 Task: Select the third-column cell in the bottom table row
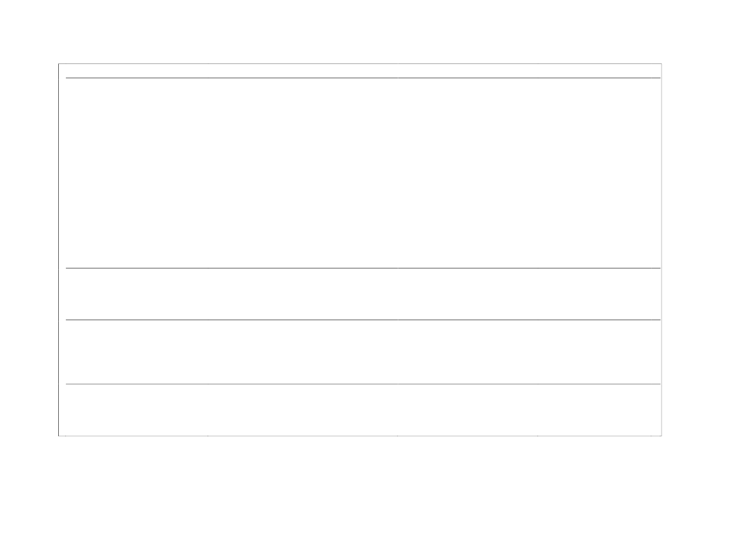pyautogui.click(x=467, y=409)
